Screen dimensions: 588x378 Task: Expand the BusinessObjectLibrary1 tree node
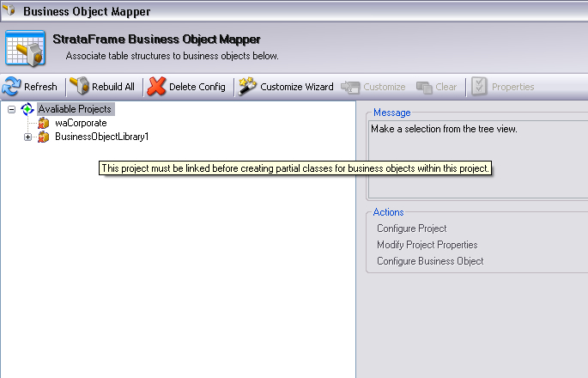(28, 137)
